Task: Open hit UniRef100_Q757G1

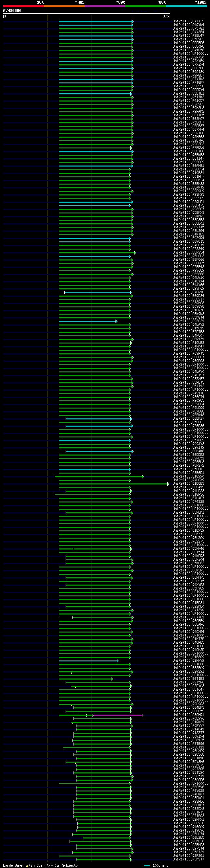Action: coord(188,28)
